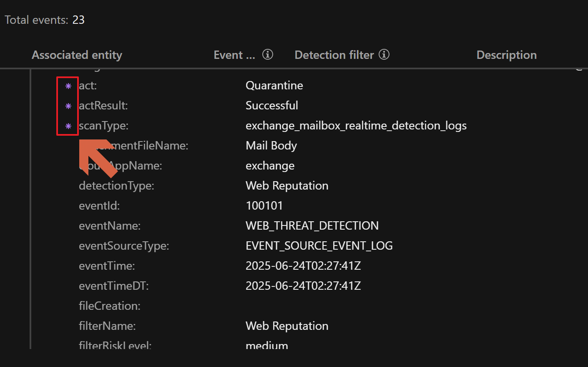Click the timestamp value in the eventTimeDT row
This screenshot has height=367, width=588.
[303, 286]
